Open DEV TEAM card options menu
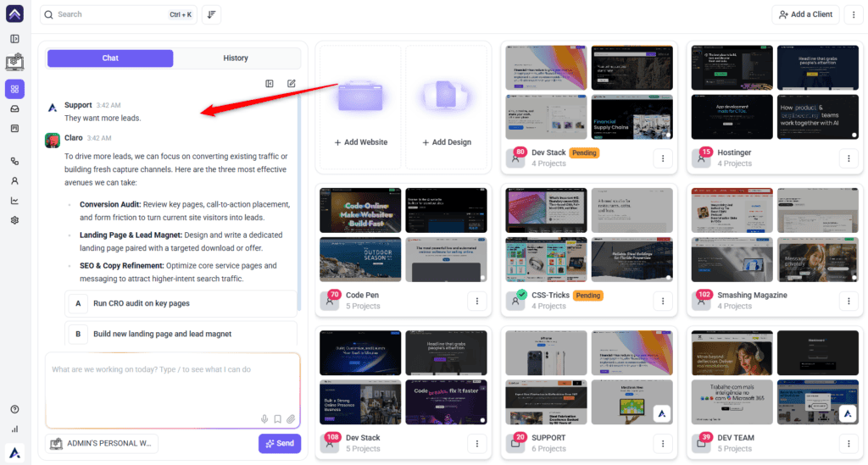The width and height of the screenshot is (868, 465). 849,444
